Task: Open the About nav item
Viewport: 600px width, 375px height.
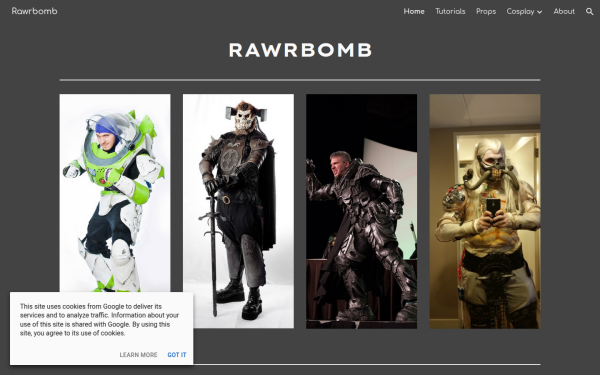Action: (564, 11)
